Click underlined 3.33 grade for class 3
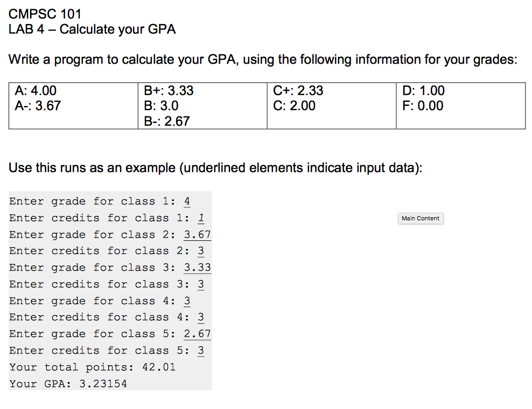Screen dimensions: 532x409 click(x=197, y=268)
